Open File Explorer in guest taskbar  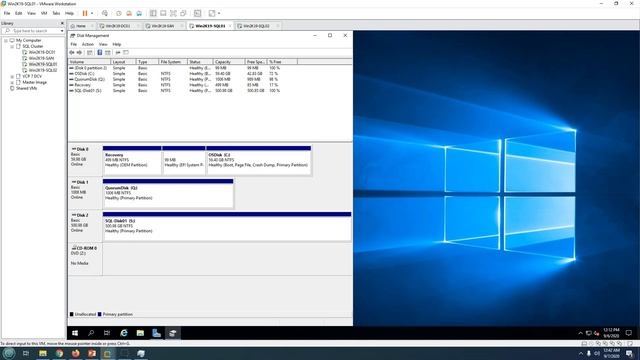point(140,333)
